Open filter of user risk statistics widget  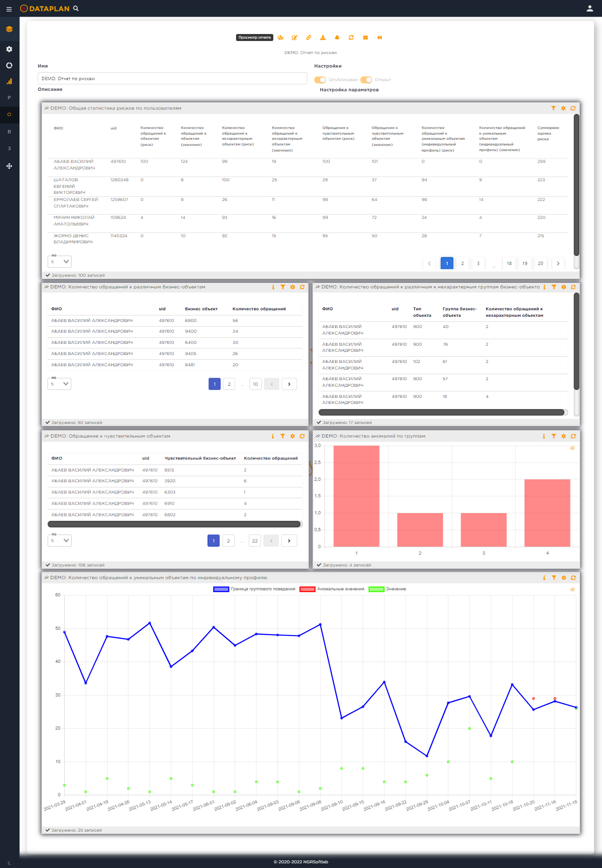pos(554,108)
